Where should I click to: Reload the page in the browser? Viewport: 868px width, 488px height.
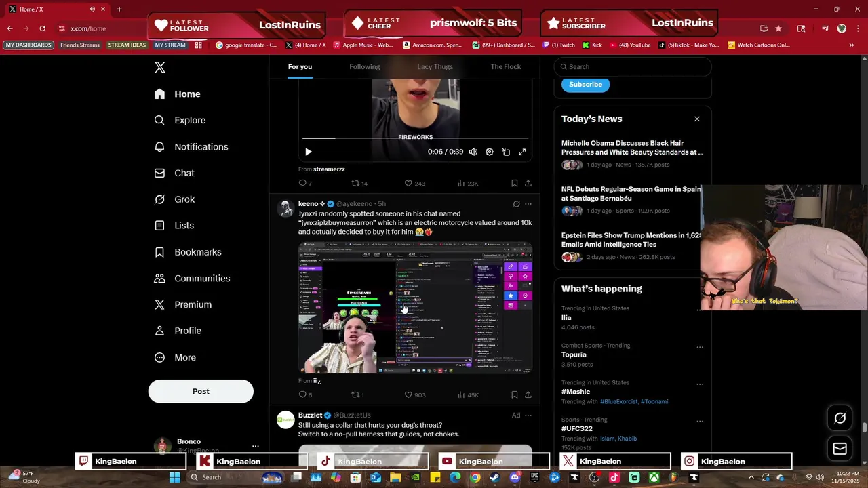(x=42, y=28)
